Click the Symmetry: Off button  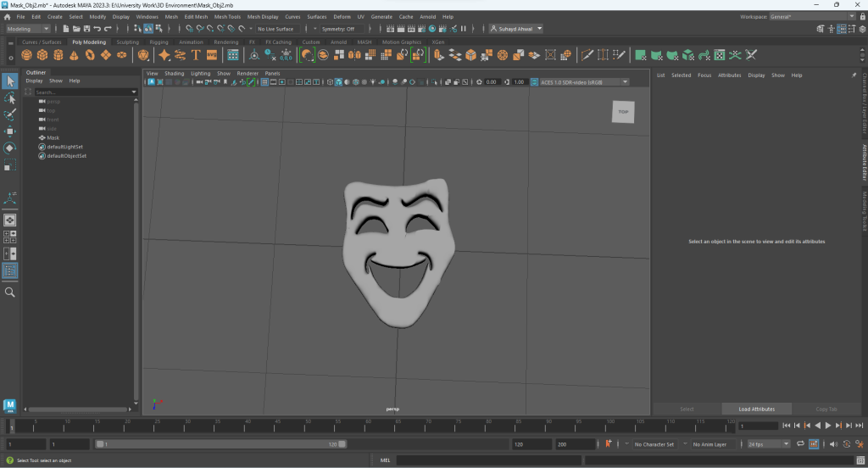(337, 29)
